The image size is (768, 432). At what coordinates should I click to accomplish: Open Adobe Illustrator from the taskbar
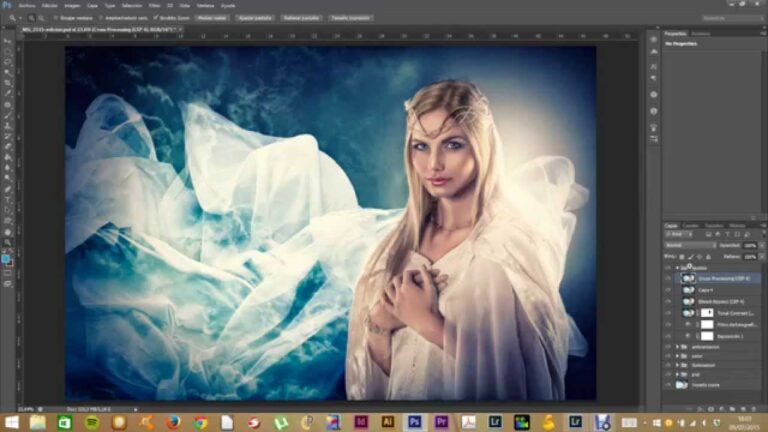pyautogui.click(x=387, y=422)
